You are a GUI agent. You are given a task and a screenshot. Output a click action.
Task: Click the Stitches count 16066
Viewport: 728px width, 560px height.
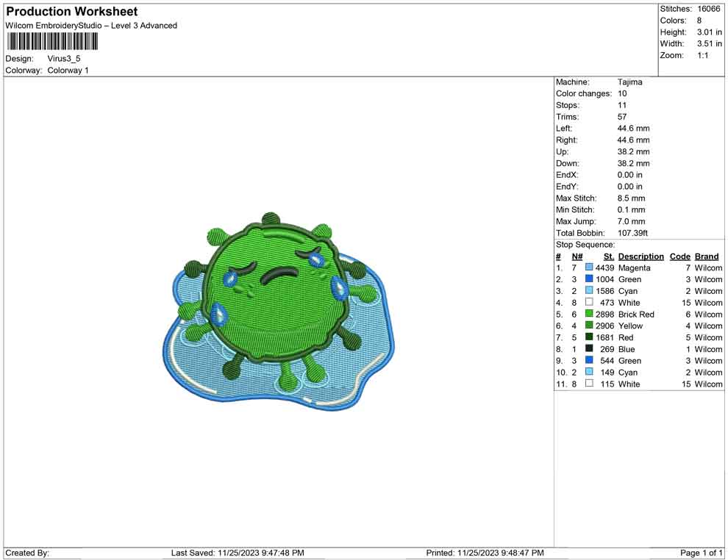click(708, 9)
